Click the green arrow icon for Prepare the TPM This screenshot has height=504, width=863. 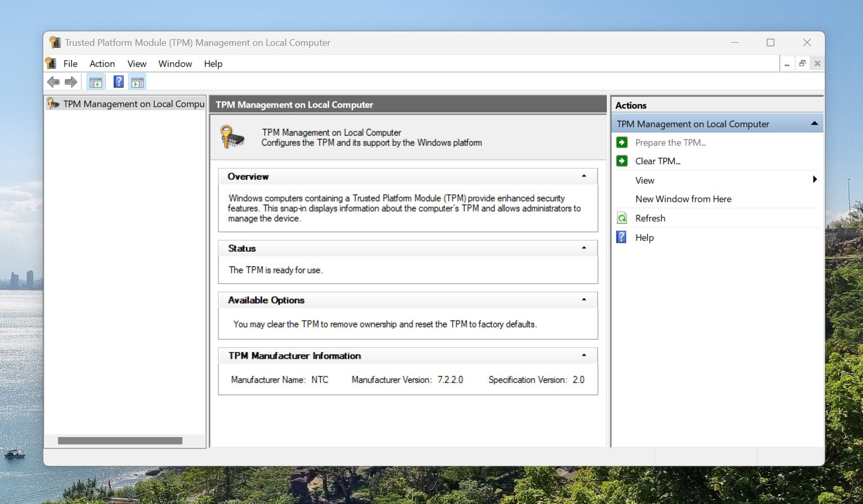622,143
